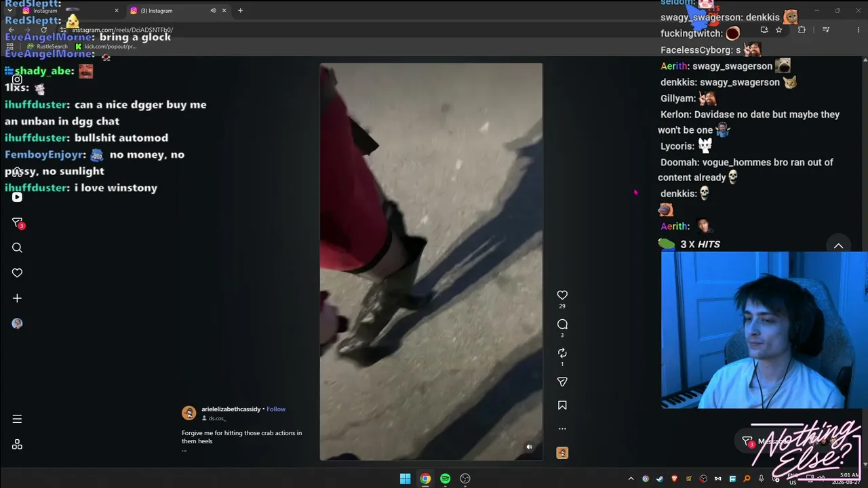
Task: Close the (3) Instagram tab
Action: pos(224,11)
